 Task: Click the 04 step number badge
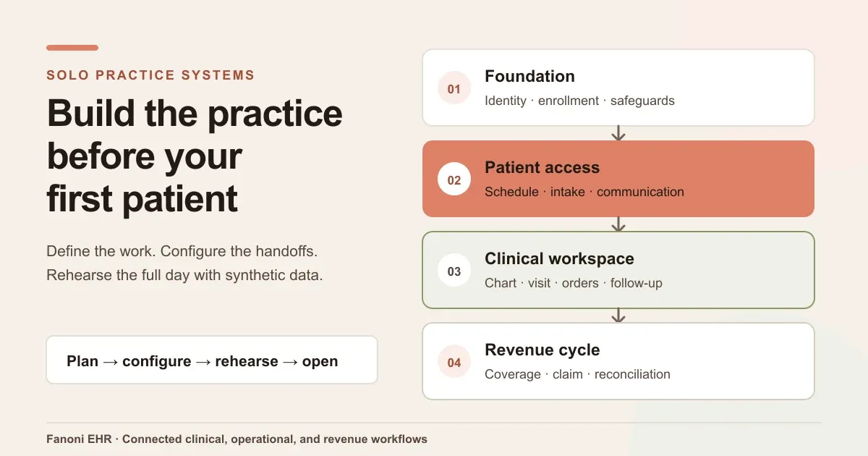coord(454,363)
